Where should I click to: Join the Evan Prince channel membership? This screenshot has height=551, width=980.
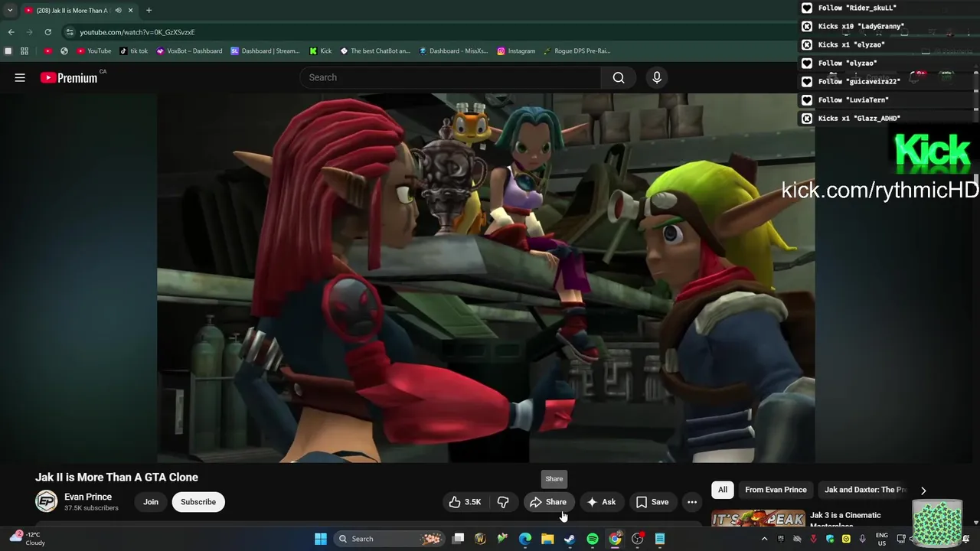click(x=151, y=502)
